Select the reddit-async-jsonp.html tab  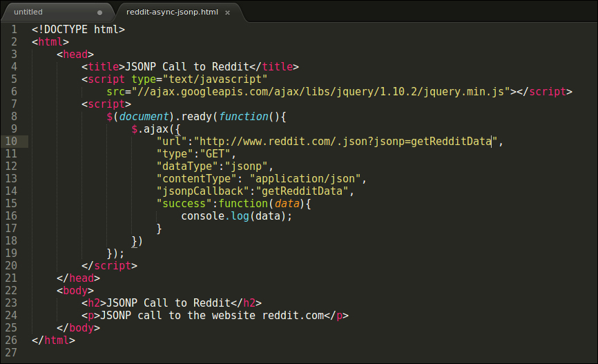click(x=172, y=12)
